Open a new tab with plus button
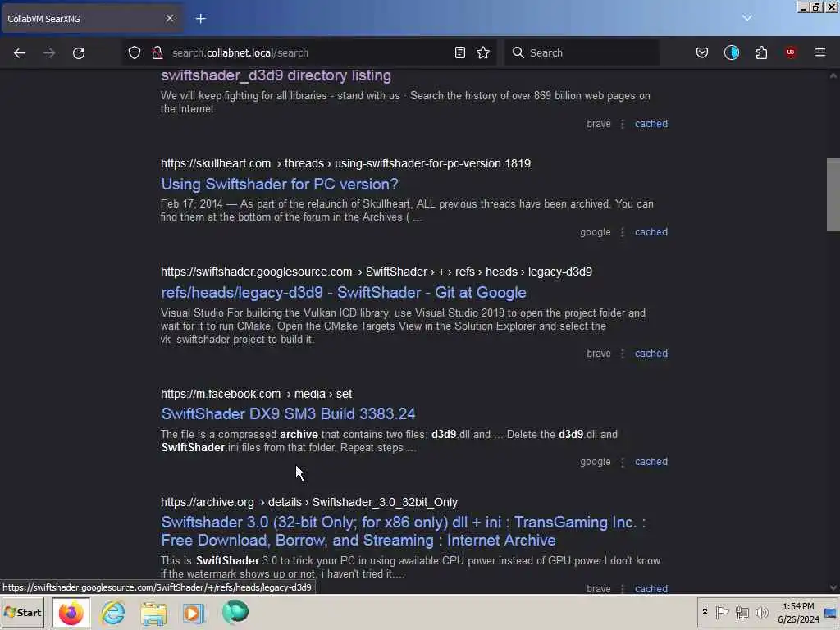 coord(201,19)
